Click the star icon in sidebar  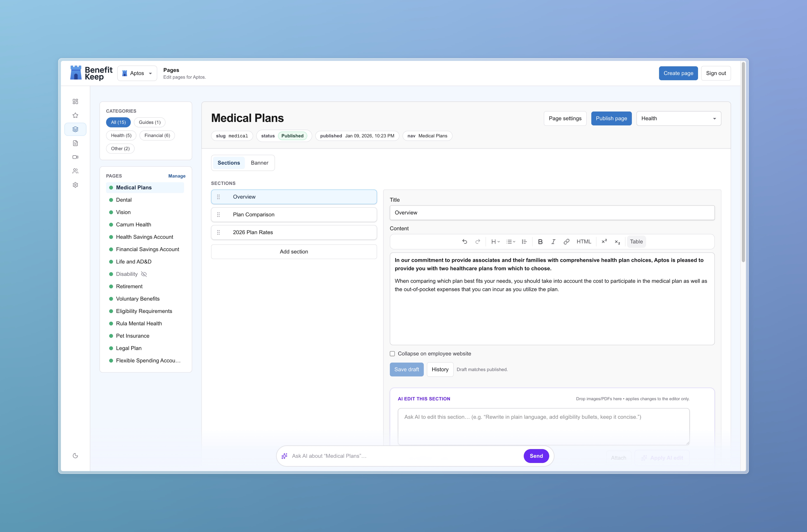click(75, 115)
